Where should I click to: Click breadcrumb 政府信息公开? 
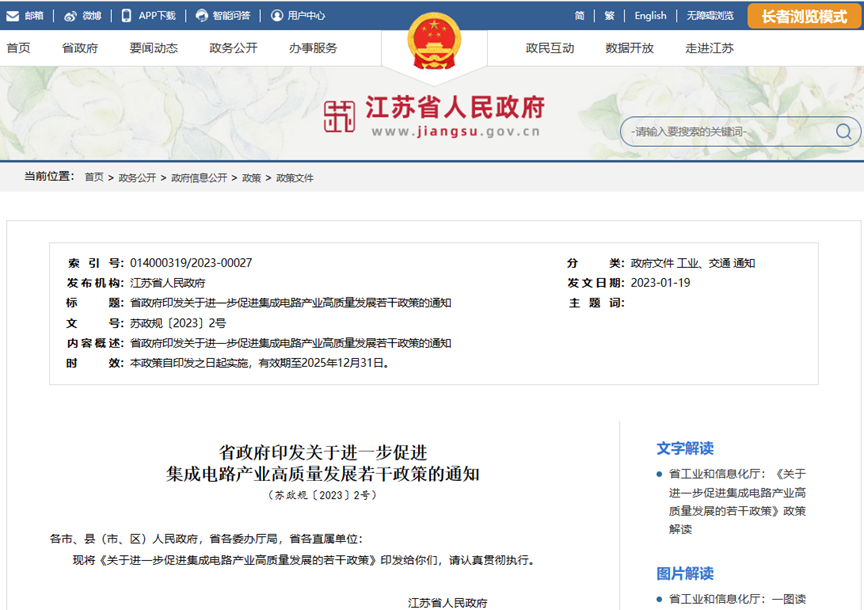pos(199,177)
